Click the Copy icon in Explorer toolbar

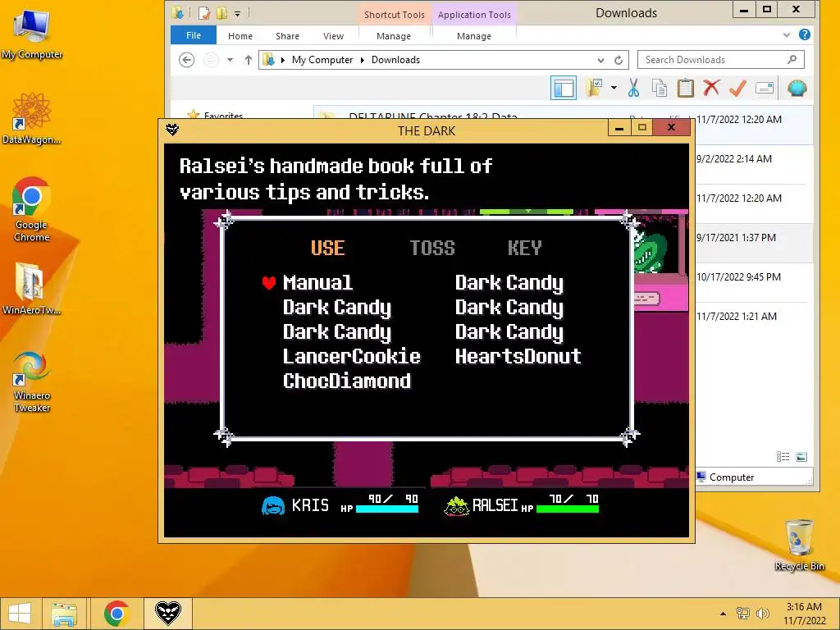click(x=660, y=88)
